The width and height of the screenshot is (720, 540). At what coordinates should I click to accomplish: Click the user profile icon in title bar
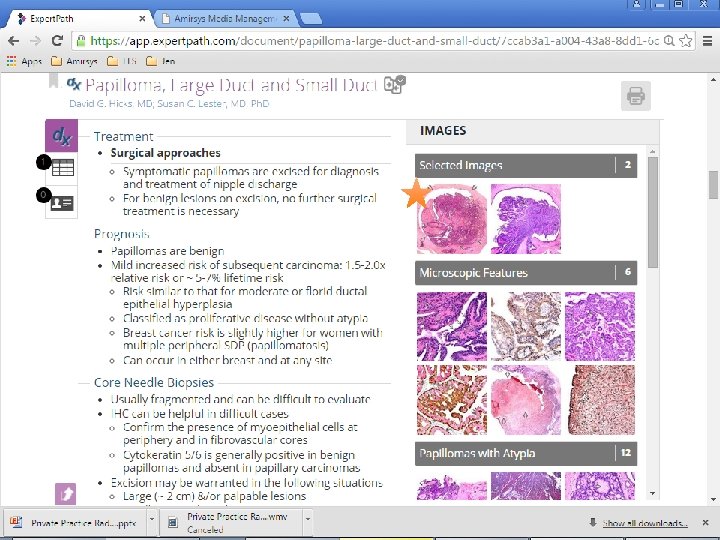pos(636,4)
